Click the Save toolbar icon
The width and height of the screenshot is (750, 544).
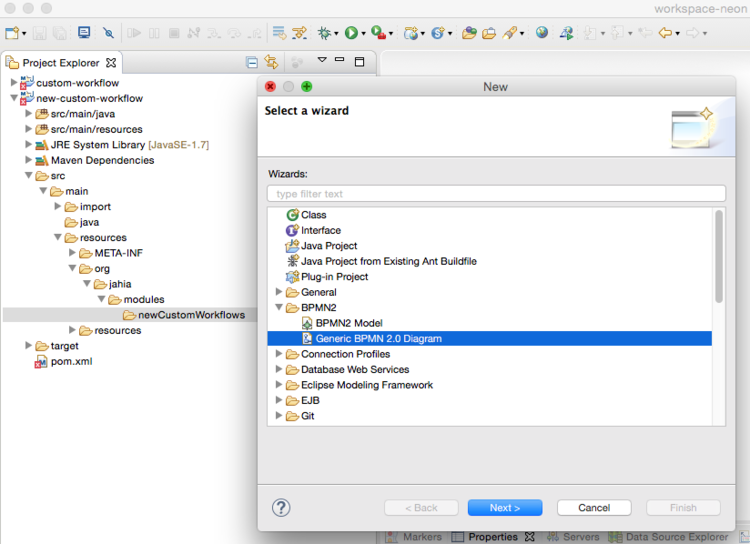[x=39, y=33]
